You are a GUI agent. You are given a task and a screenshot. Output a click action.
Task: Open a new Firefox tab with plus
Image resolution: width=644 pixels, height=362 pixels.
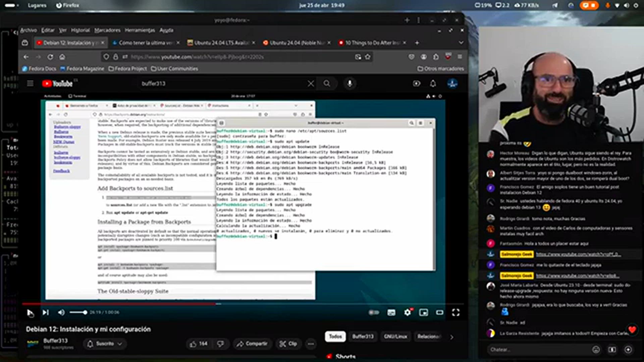click(x=417, y=43)
